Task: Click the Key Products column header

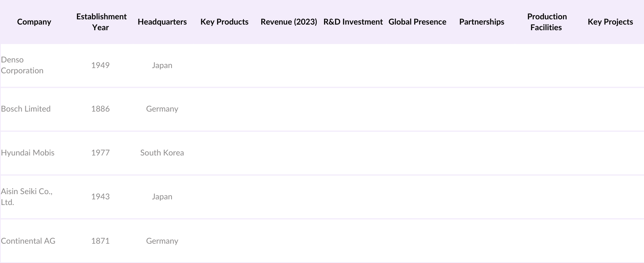Action: coord(224,22)
